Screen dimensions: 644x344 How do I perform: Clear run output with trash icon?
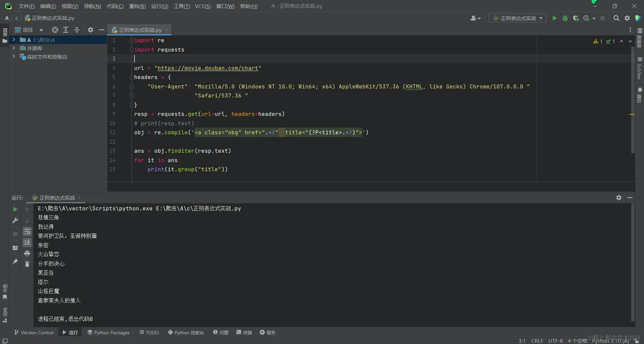coord(27,264)
